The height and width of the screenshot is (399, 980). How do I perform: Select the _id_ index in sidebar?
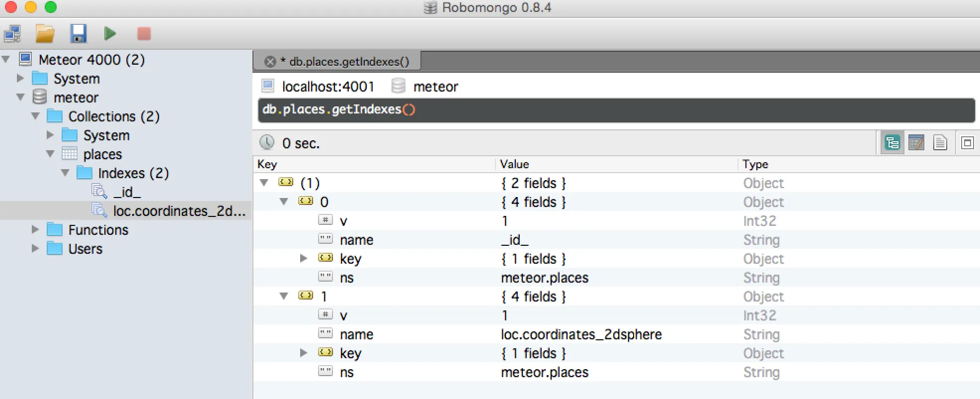tap(128, 192)
